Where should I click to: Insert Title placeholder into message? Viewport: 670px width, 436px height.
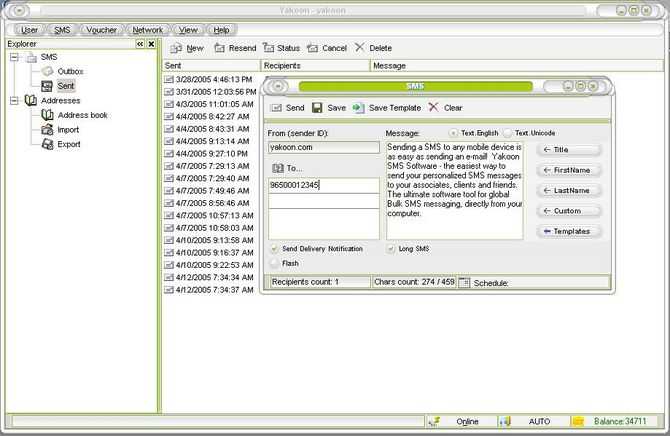[x=568, y=150]
